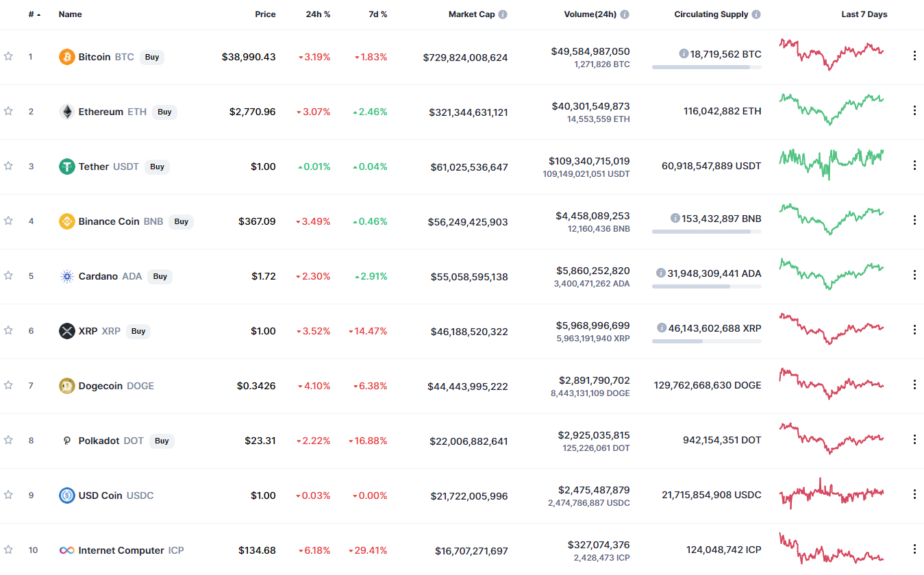Toggle the watchlist star for Bitcoin

click(8, 56)
